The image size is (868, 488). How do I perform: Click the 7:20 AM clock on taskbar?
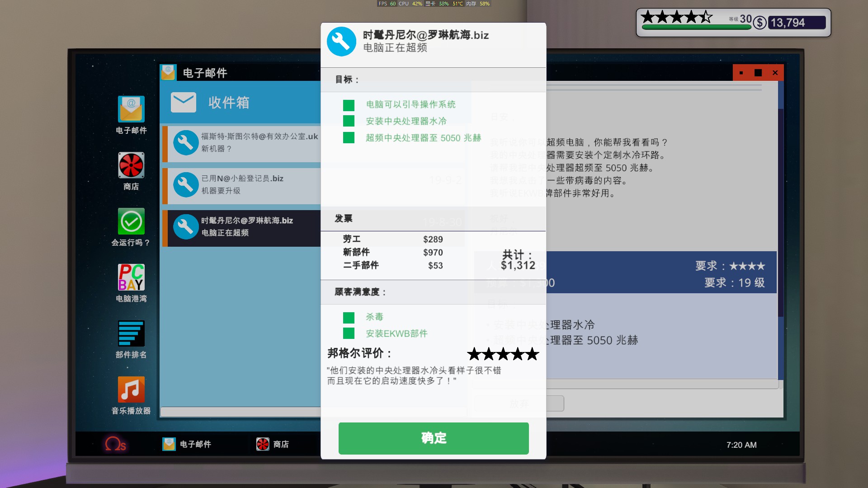point(741,445)
